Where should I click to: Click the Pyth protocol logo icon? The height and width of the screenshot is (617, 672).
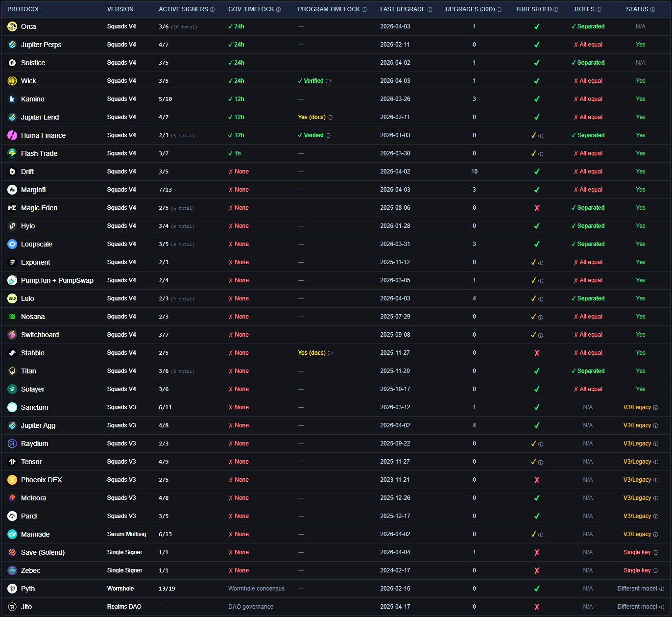tap(12, 589)
